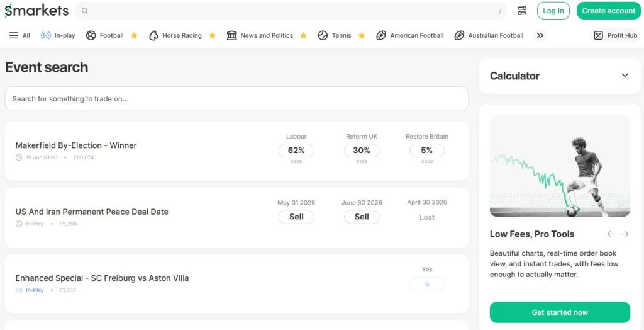The width and height of the screenshot is (644, 330).
Task: Click the magnifier icon in top search bar
Action: point(85,11)
